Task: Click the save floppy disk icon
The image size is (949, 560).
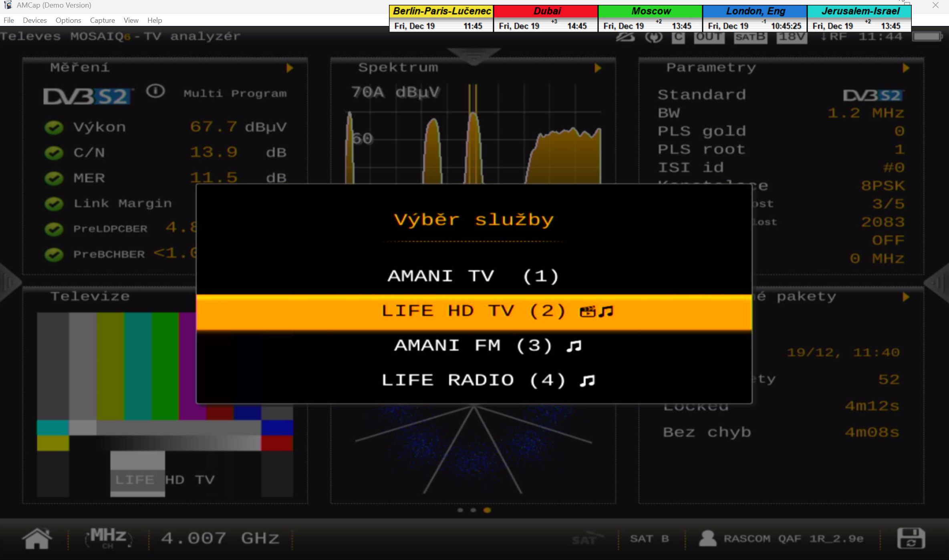Action: click(x=911, y=538)
